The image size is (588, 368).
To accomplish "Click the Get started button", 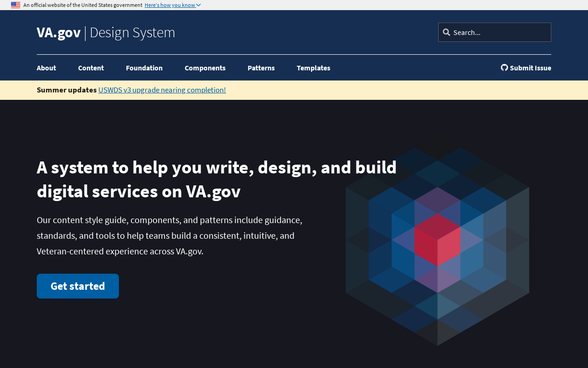I will click(78, 286).
